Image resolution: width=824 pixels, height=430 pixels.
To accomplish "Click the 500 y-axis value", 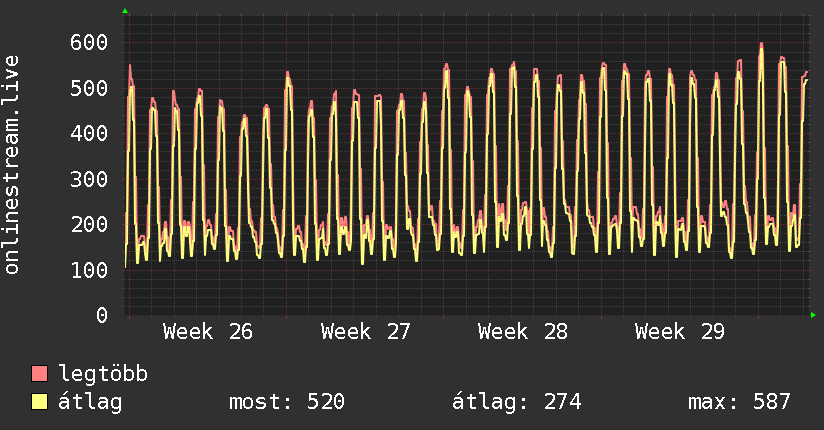I will 89,88.
